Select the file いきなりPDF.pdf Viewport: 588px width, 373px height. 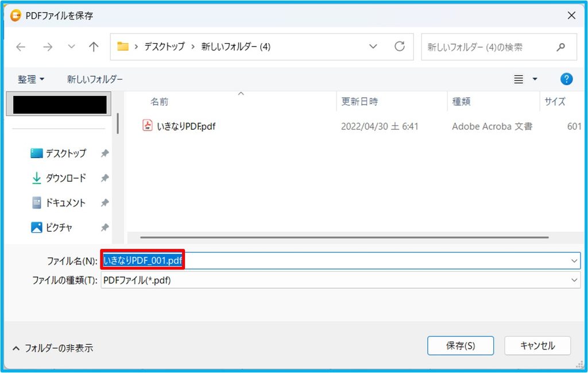186,126
